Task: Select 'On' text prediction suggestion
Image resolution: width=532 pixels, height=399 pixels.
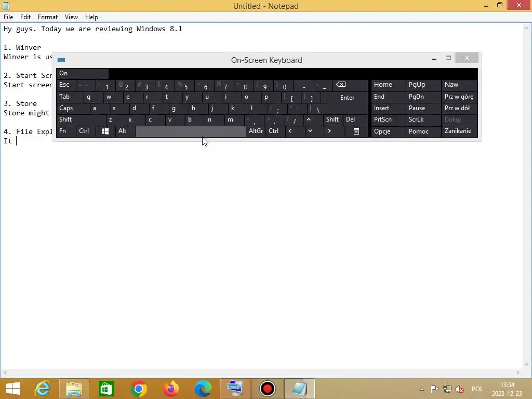Action: [83, 73]
